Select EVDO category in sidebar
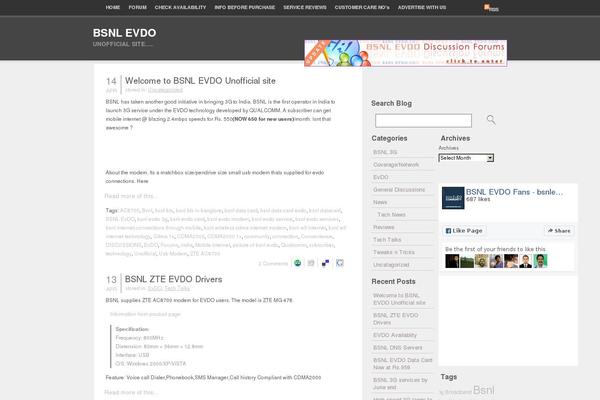The image size is (600, 400). click(x=381, y=177)
